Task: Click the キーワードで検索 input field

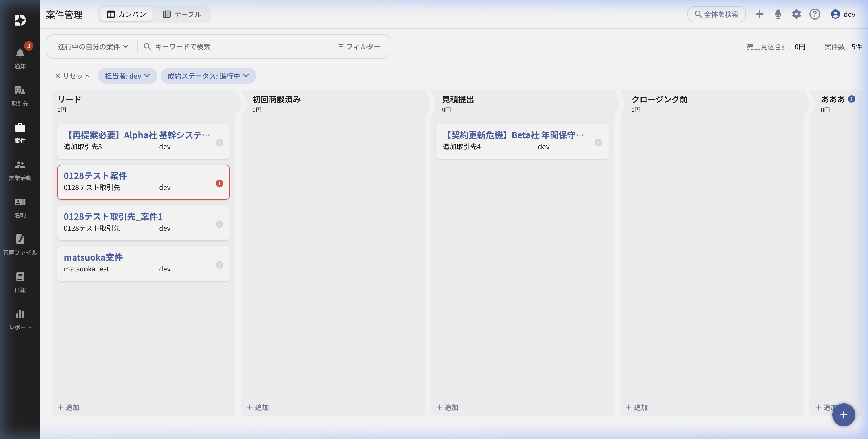Action: [236, 46]
